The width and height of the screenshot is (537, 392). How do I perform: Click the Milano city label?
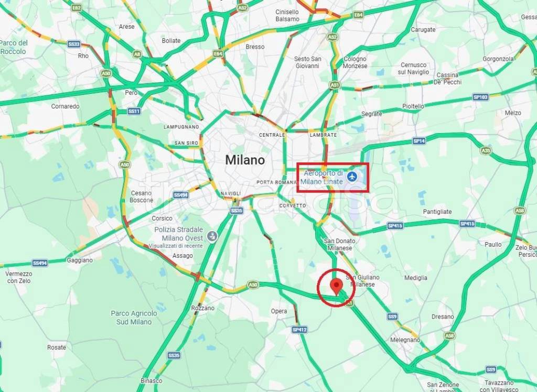245,160
